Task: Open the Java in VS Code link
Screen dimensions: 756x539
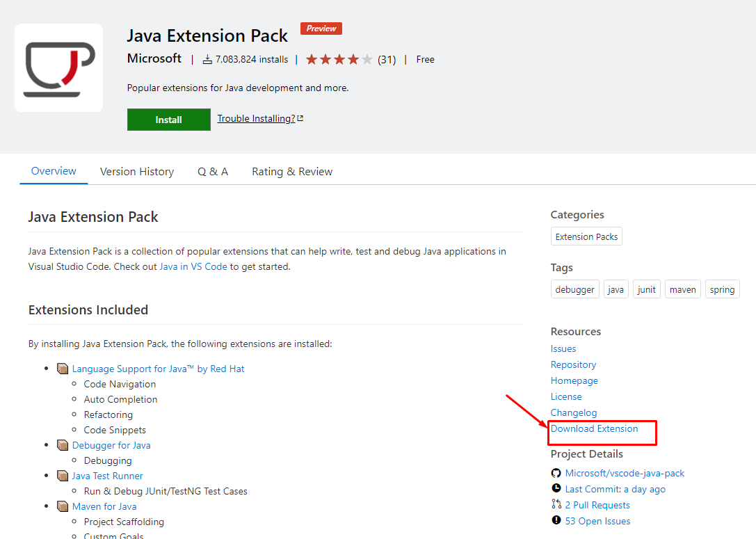Action: click(x=193, y=266)
